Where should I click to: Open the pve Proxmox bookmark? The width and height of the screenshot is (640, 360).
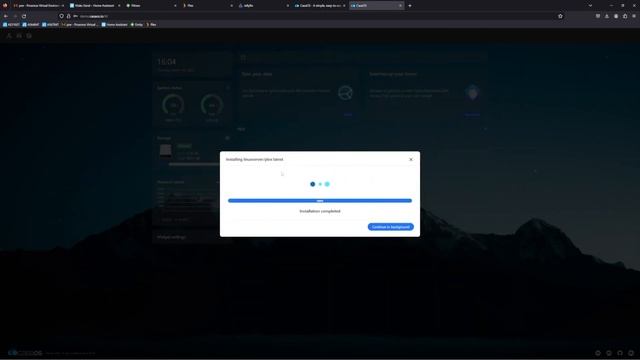click(80, 24)
